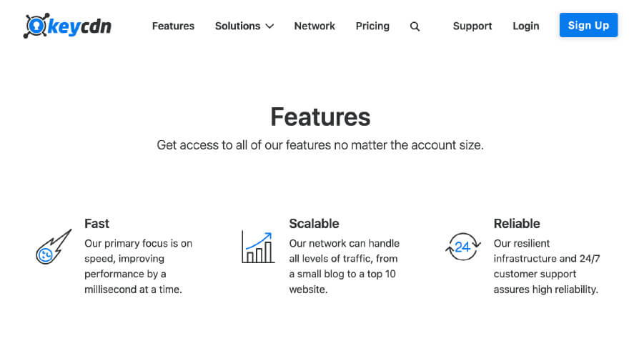Image resolution: width=644 pixels, height=346 pixels.
Task: Open the search magnifier icon
Action: (x=415, y=26)
